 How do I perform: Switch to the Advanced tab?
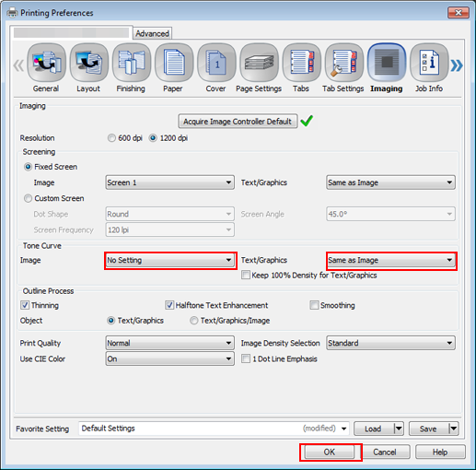click(152, 33)
